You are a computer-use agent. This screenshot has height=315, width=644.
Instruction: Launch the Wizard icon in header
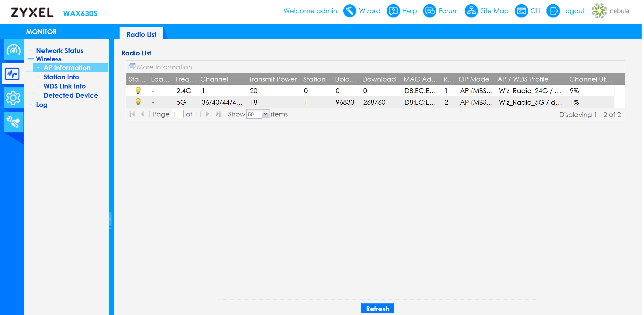[x=350, y=11]
